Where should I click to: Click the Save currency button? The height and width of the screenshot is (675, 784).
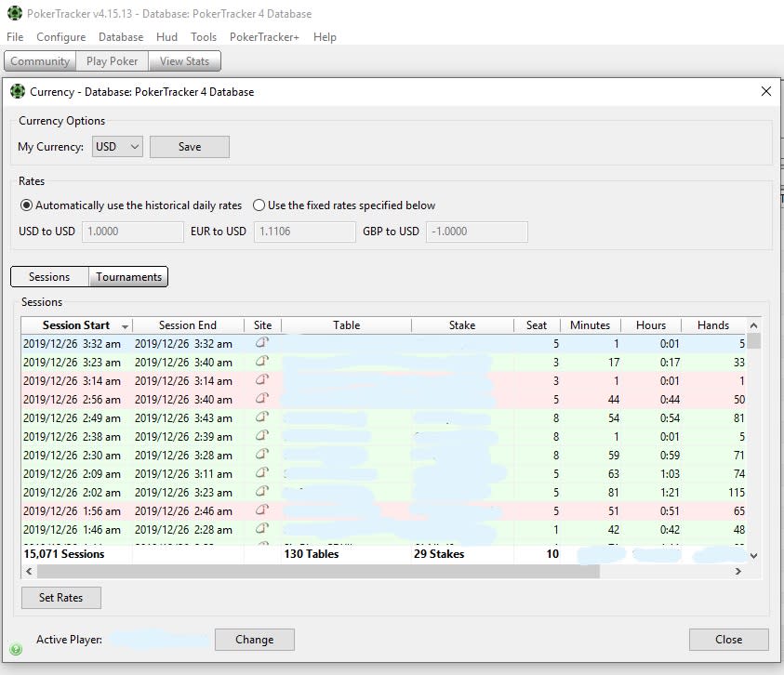point(190,147)
